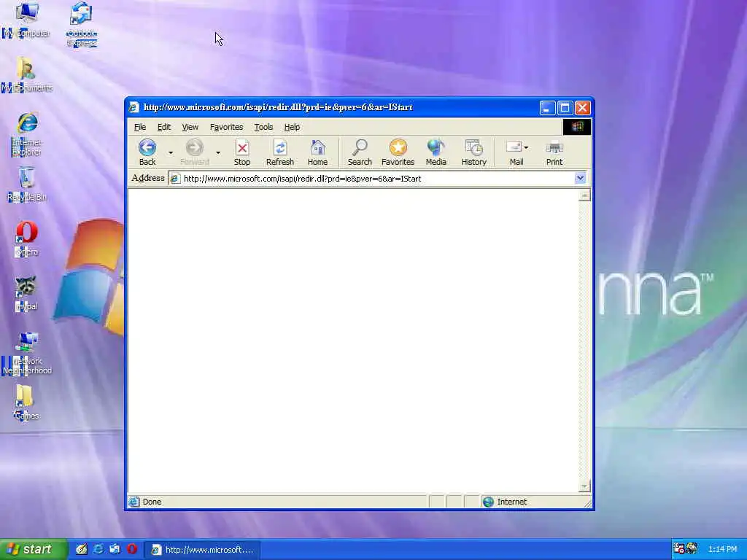Click the 1:14 PM taskbar clock
Viewport: 747px width, 560px height.
(723, 549)
